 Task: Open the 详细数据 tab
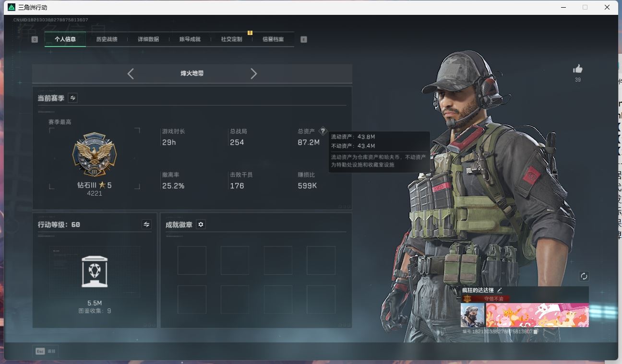pos(148,39)
